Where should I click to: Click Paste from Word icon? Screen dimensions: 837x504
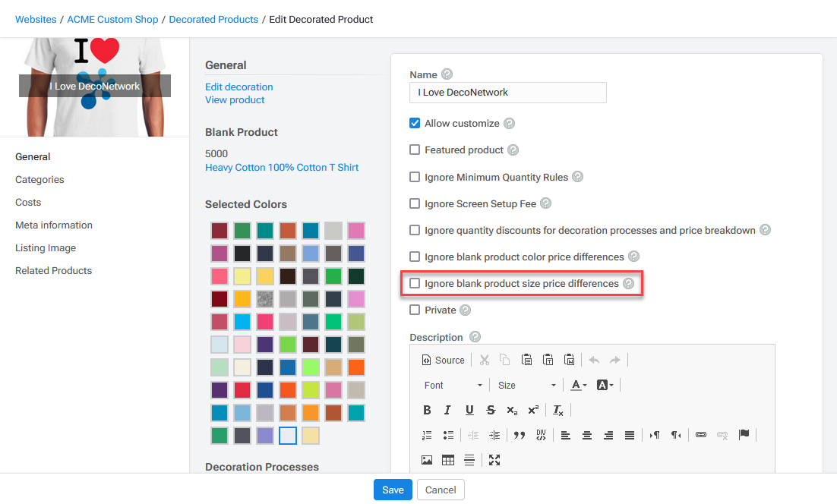[570, 360]
